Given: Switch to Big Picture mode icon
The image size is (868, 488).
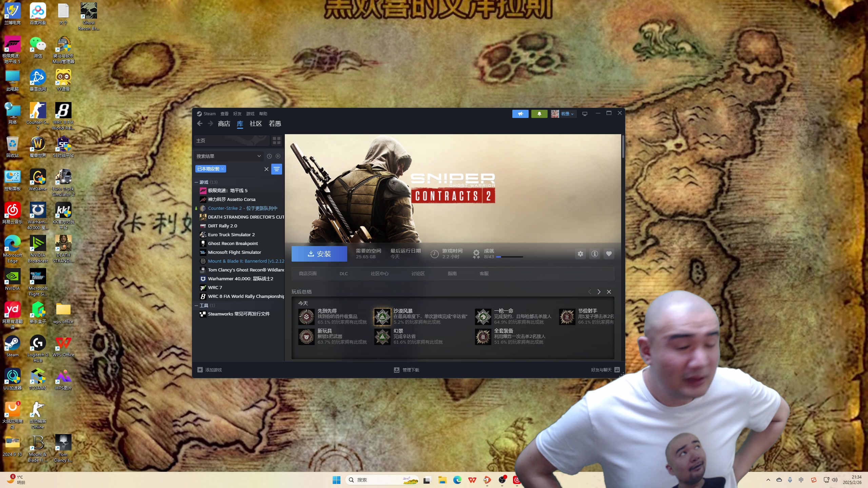Looking at the screenshot, I should click(585, 114).
